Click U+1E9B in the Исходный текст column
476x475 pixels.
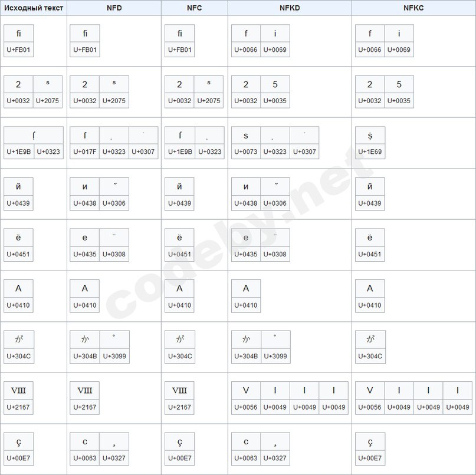19,151
